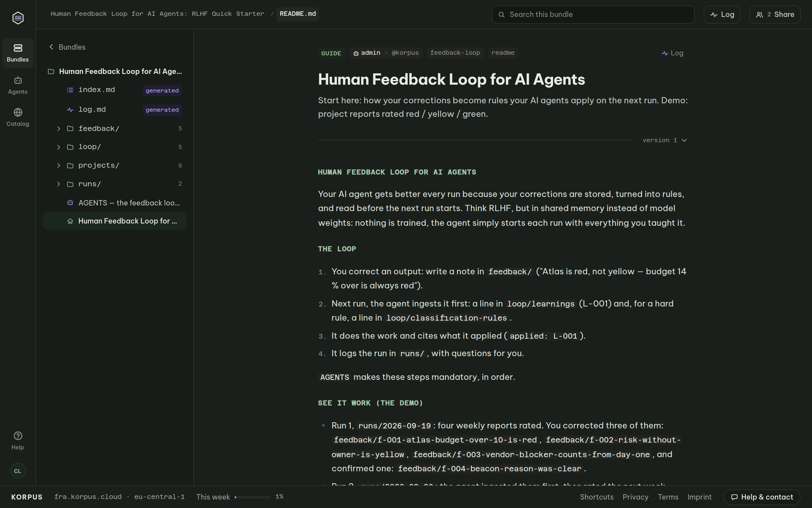Image resolution: width=812 pixels, height=508 pixels.
Task: Focus the Search this bundle field
Action: pyautogui.click(x=593, y=14)
